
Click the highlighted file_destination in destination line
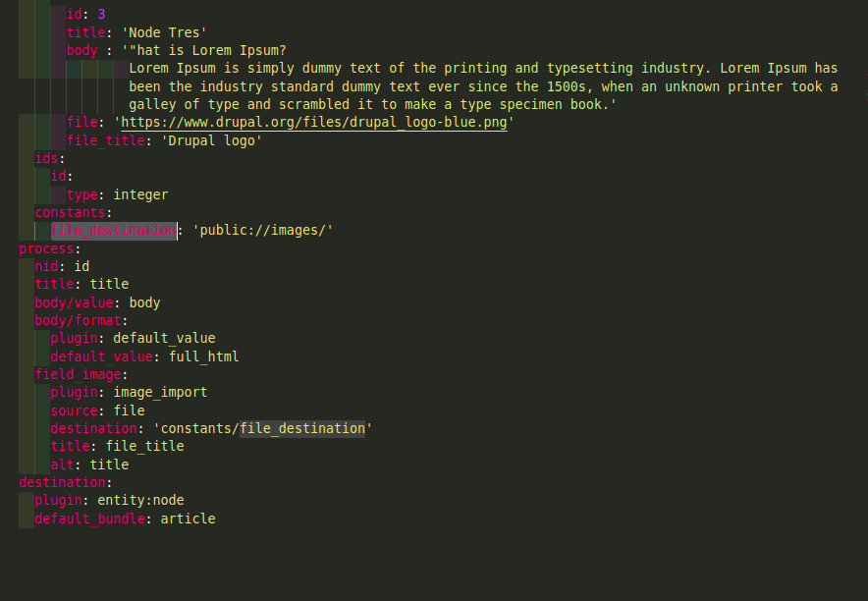tap(302, 428)
